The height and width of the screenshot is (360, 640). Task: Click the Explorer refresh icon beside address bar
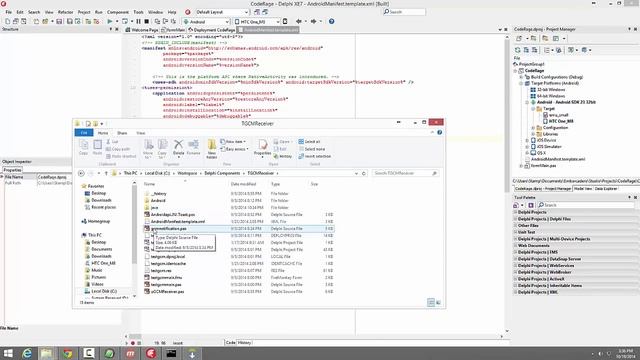point(364,173)
